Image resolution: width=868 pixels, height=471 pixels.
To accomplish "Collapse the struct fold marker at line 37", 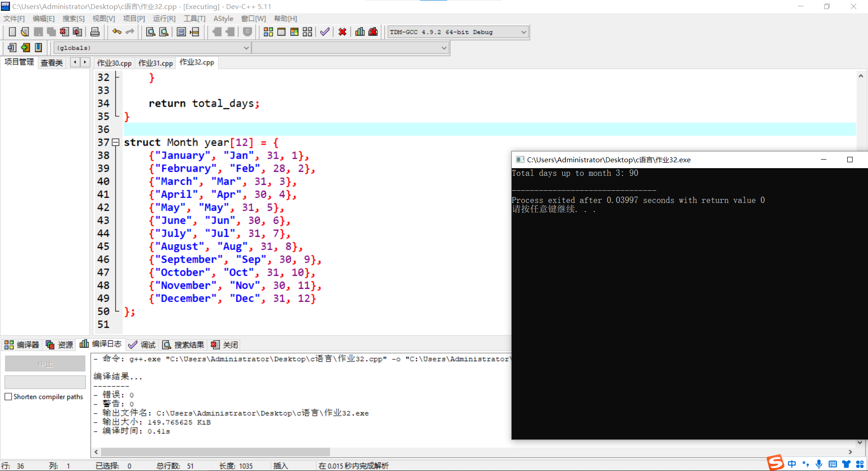I will (116, 142).
